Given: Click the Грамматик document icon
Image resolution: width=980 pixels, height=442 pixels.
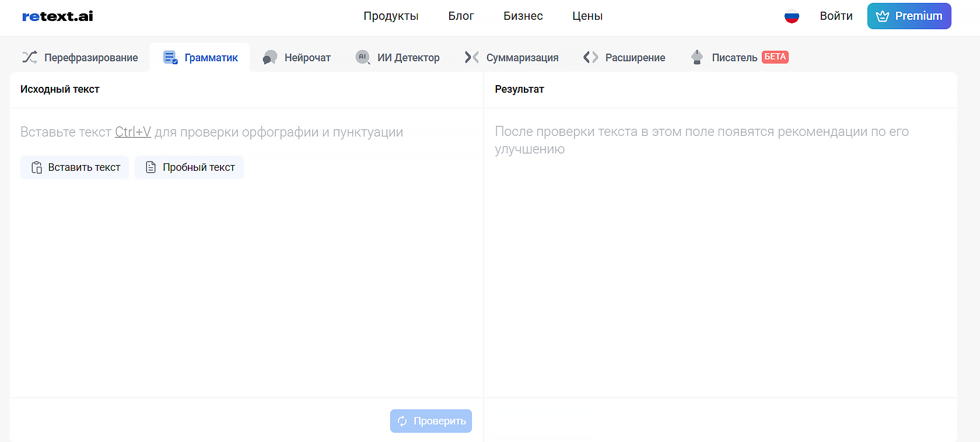Looking at the screenshot, I should coord(170,57).
